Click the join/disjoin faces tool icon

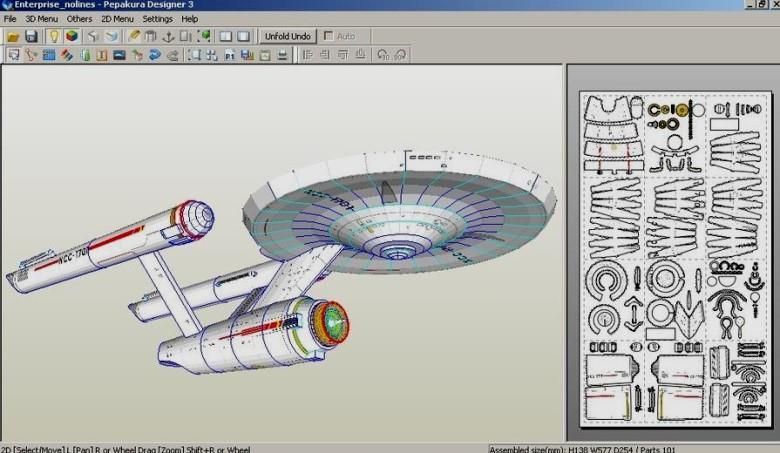(31, 55)
